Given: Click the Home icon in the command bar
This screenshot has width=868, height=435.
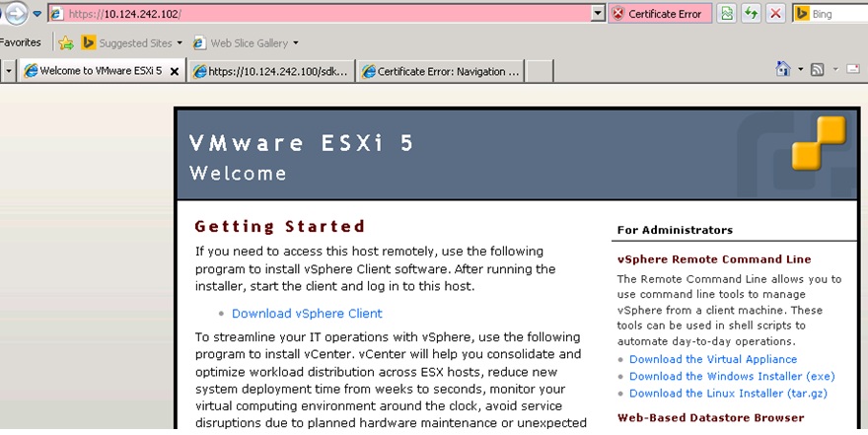Looking at the screenshot, I should tap(783, 69).
